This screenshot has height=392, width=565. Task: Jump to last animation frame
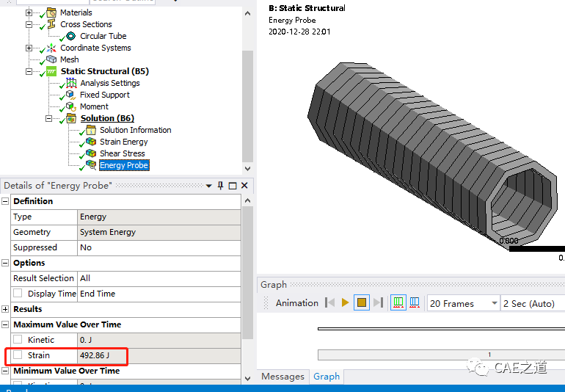pyautogui.click(x=379, y=302)
